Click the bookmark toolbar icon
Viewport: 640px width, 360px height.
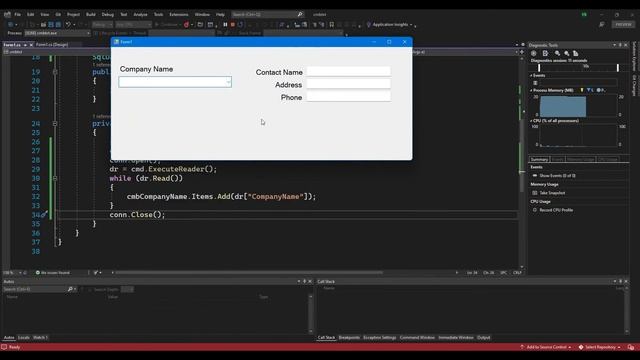331,24
